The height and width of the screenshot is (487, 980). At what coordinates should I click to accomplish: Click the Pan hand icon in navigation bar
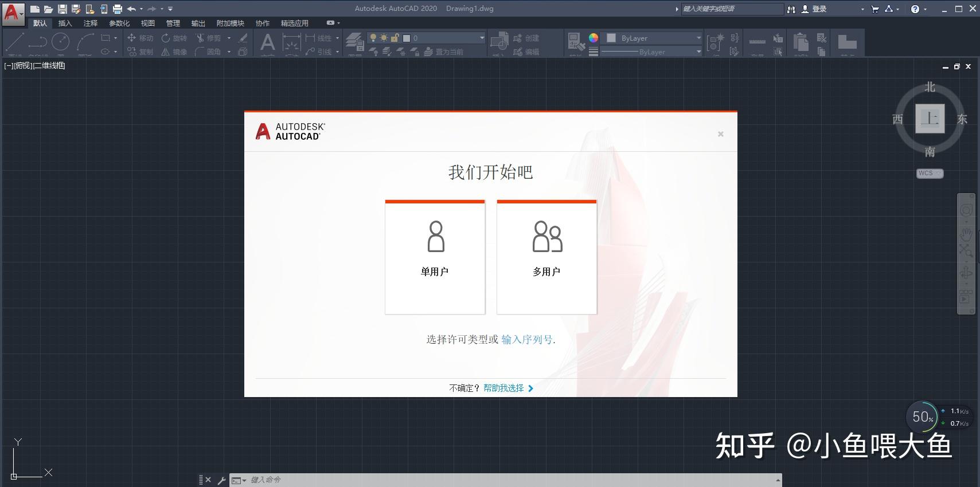point(966,234)
